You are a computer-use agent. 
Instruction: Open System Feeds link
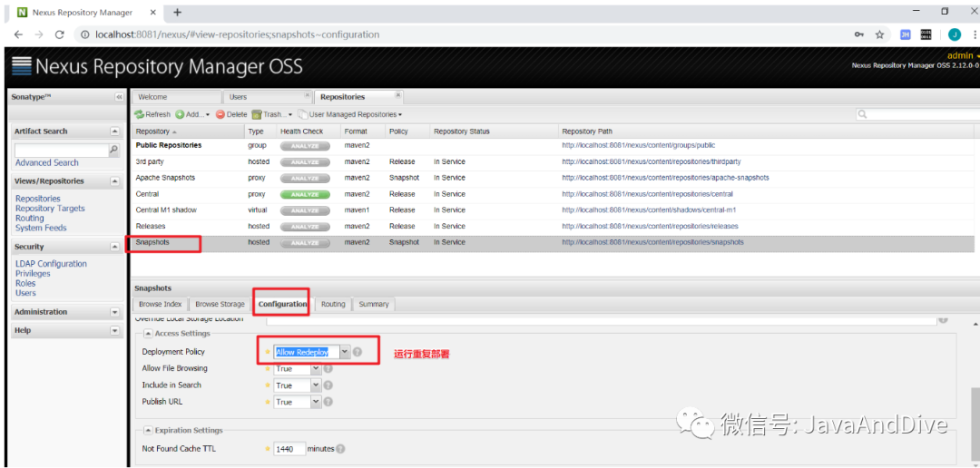pyautogui.click(x=41, y=228)
